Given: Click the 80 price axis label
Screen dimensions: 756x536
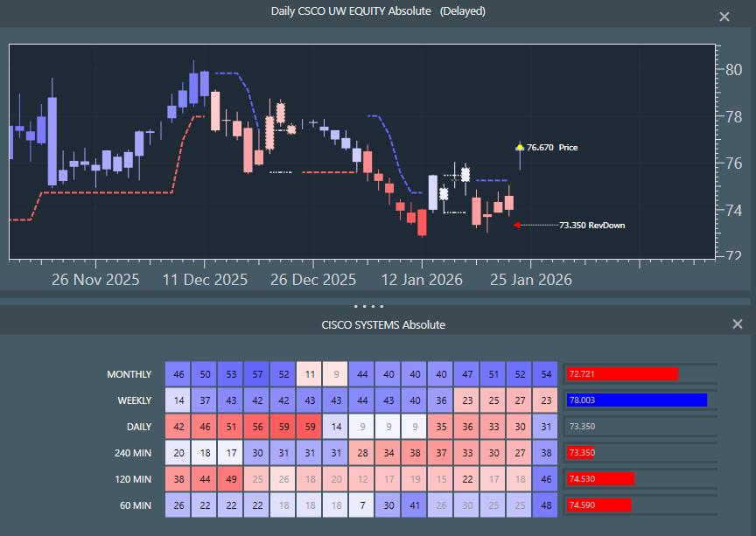Looking at the screenshot, I should [x=734, y=70].
